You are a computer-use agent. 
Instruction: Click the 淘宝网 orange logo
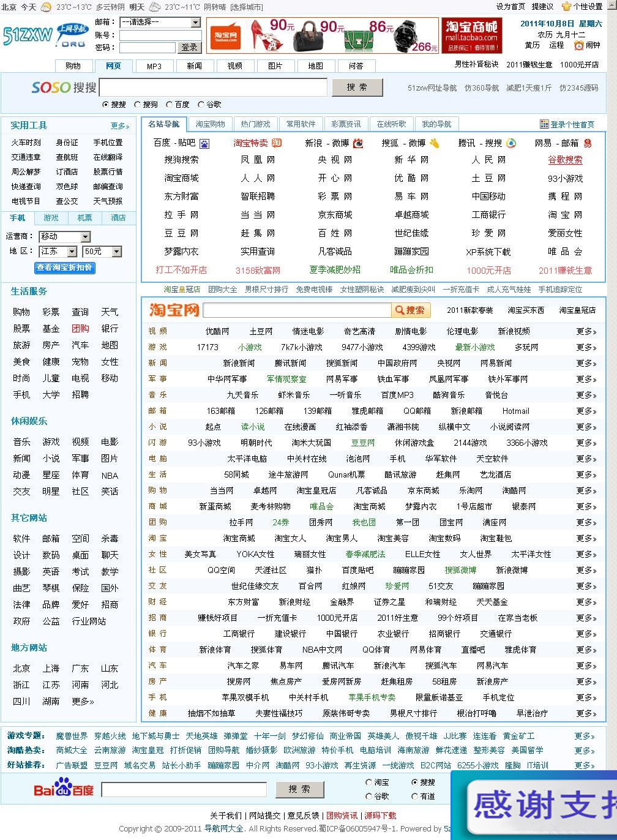click(174, 310)
